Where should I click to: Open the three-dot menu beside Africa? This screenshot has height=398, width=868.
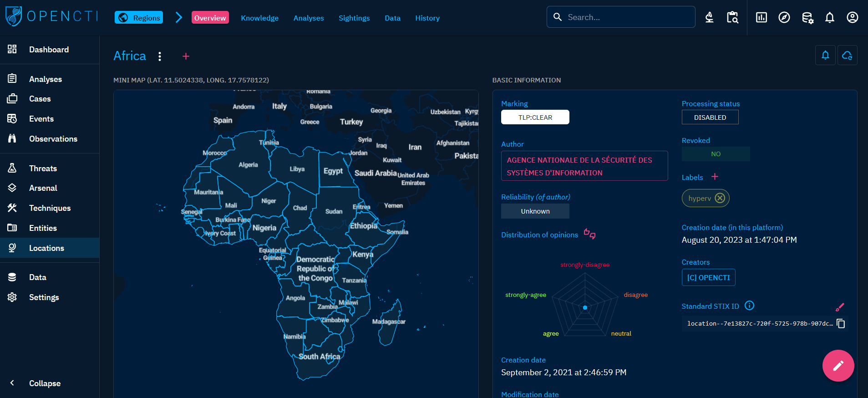pyautogui.click(x=159, y=56)
